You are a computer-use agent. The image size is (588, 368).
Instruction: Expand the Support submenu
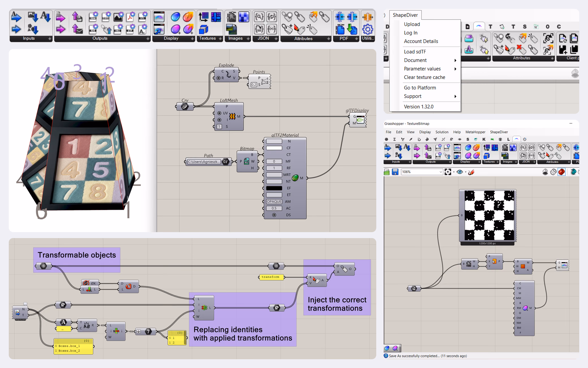[x=455, y=96]
